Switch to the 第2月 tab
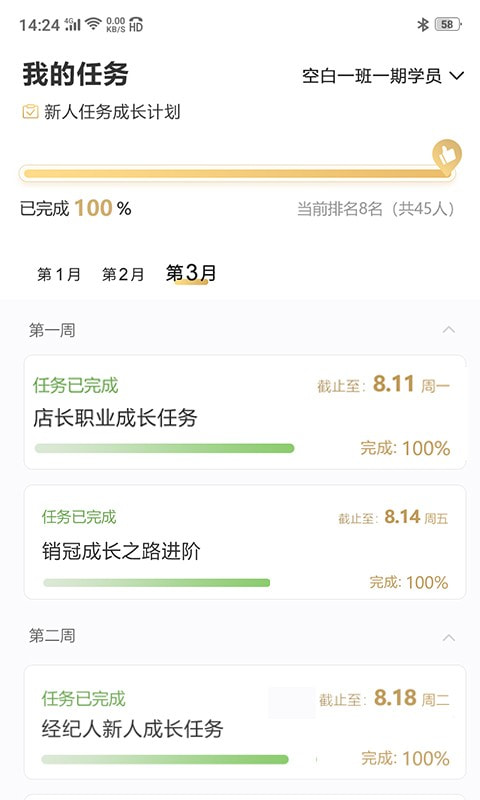480x800 pixels. point(123,274)
